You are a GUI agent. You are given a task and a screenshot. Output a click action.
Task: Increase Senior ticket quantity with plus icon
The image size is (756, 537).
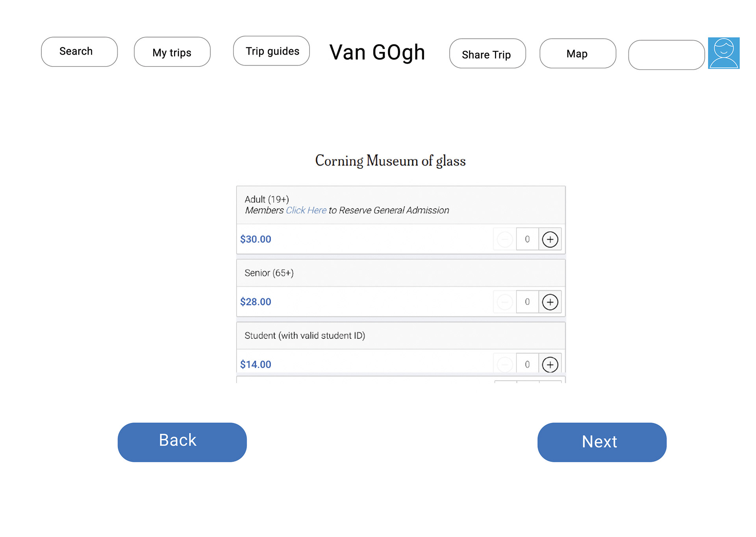click(550, 302)
